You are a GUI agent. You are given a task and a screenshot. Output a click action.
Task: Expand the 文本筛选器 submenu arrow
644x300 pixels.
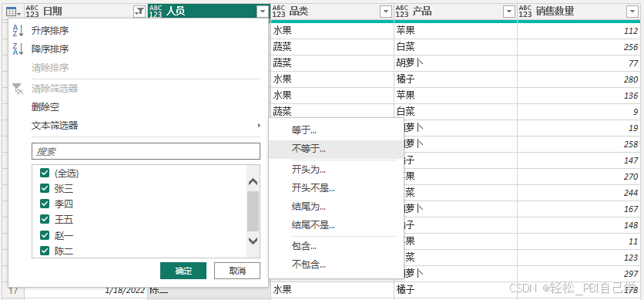259,126
